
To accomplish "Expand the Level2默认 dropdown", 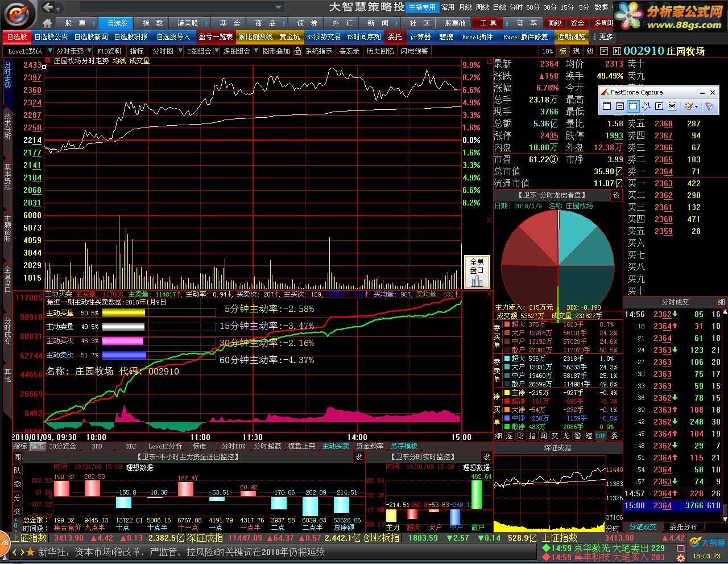I will click(50, 51).
